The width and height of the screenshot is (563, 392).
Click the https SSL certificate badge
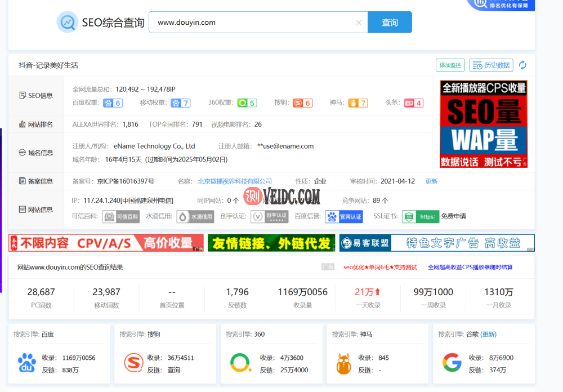(x=421, y=216)
